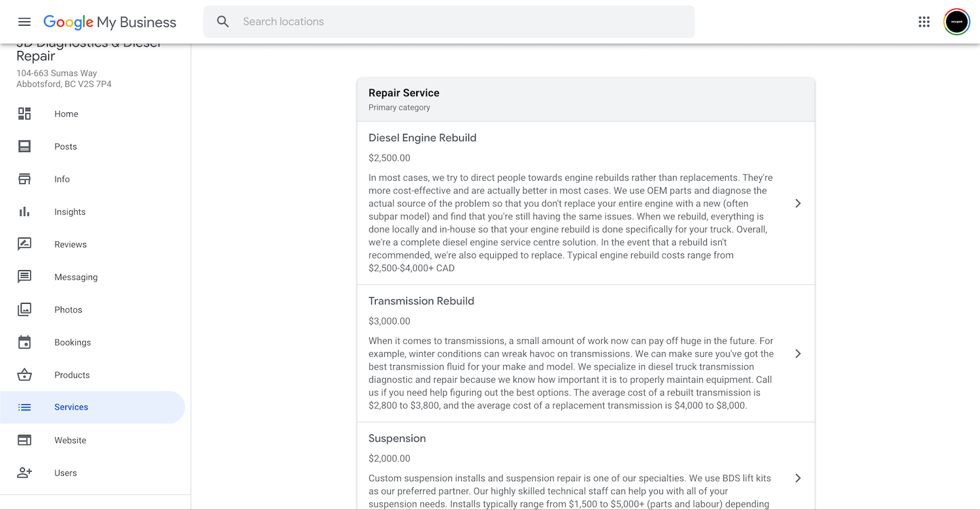980x510 pixels.
Task: Expand the Suspension service chevron
Action: pos(798,478)
